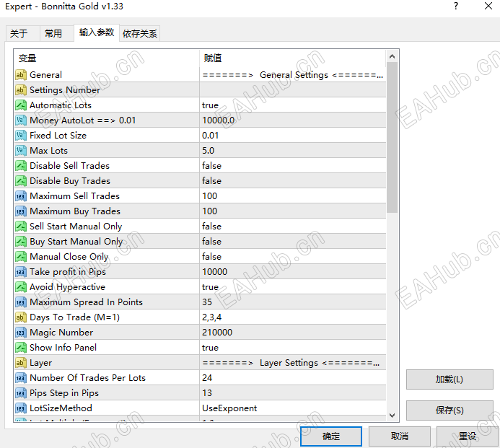This screenshot has height=448, width=500.
Task: Click the integer icon beside Number Of Trades Per Lots
Action: [x=21, y=378]
